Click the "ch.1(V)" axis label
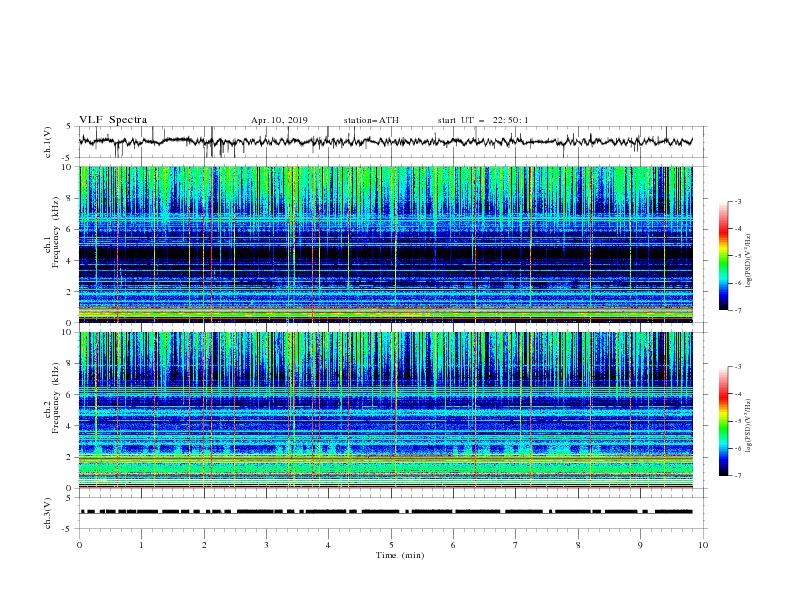 48,142
